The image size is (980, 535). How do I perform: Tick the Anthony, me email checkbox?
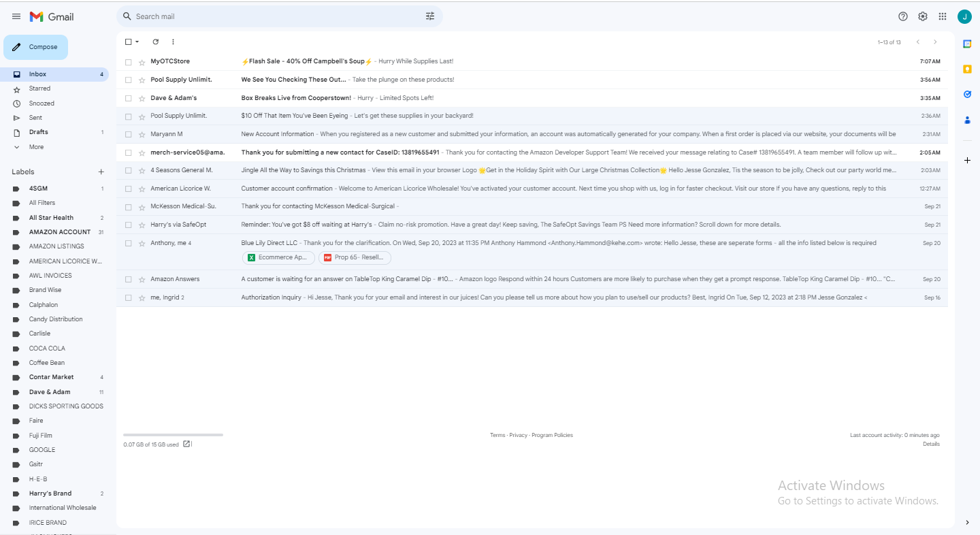tap(128, 243)
